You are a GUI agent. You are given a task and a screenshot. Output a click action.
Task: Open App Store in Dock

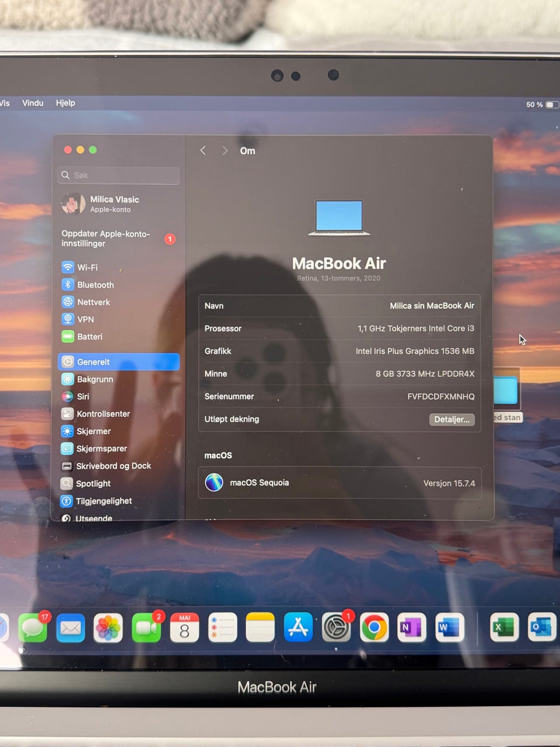tap(298, 627)
